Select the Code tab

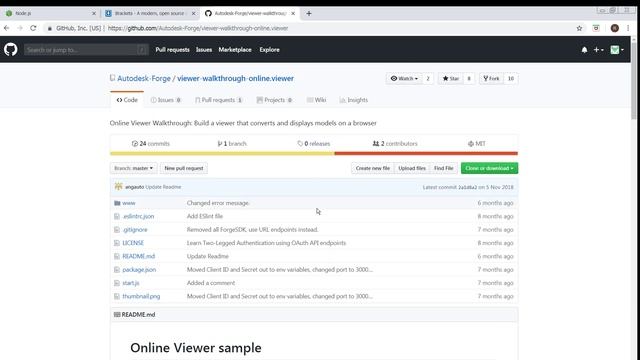(x=127, y=100)
